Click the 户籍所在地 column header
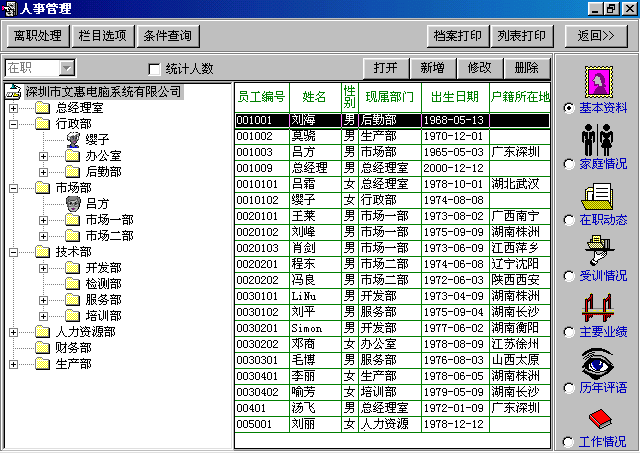640x453 pixels. [x=520, y=97]
